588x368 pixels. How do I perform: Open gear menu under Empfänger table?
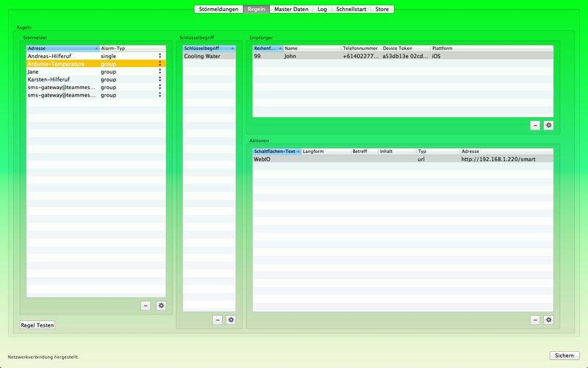(x=548, y=125)
